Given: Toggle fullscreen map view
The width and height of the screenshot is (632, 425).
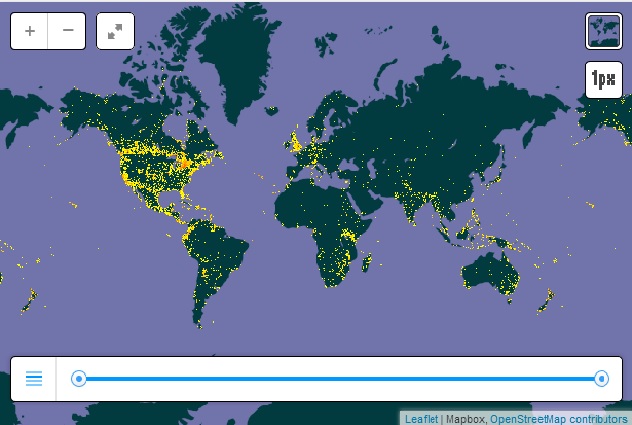Looking at the screenshot, I should 115,31.
